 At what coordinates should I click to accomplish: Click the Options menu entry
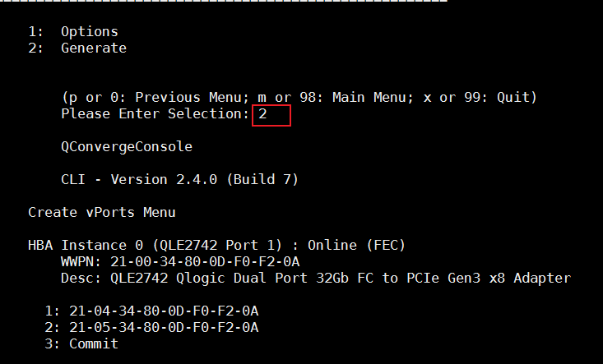point(89,32)
